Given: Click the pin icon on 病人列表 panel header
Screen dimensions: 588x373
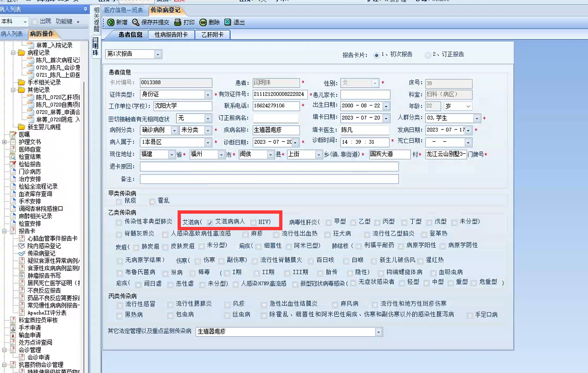Looking at the screenshot, I should [85, 9].
